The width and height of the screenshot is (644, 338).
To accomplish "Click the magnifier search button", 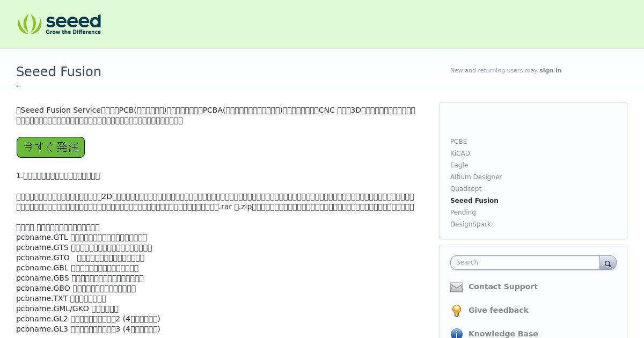I will click(608, 263).
